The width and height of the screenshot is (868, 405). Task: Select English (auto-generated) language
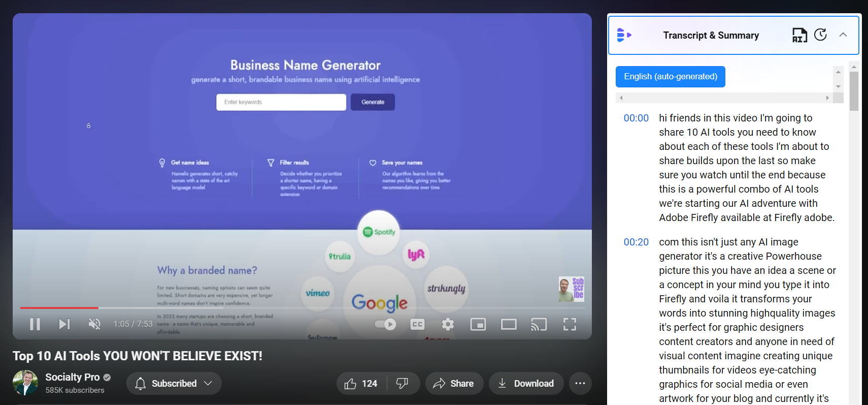coord(671,77)
